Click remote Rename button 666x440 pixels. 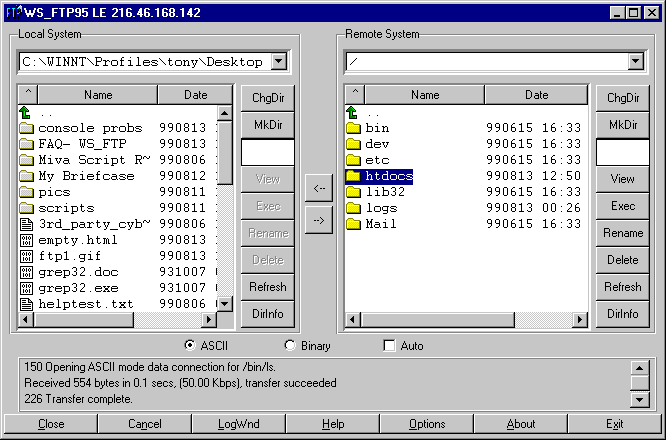tap(623, 233)
